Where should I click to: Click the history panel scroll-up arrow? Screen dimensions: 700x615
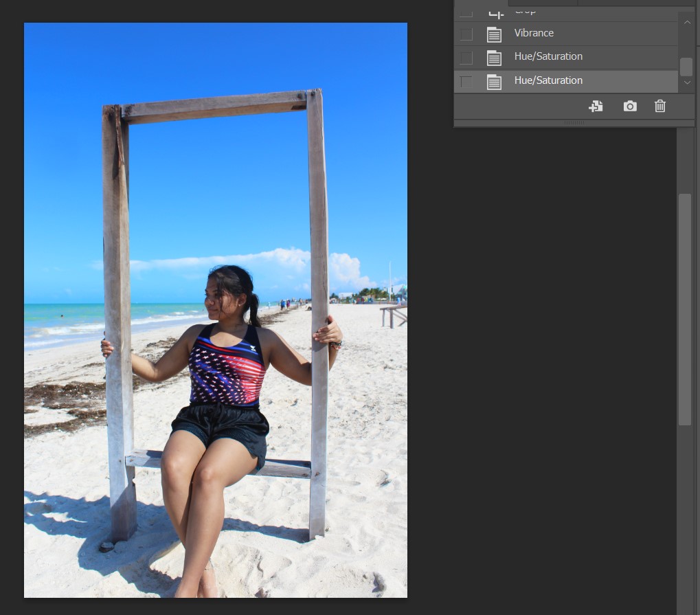click(x=686, y=22)
